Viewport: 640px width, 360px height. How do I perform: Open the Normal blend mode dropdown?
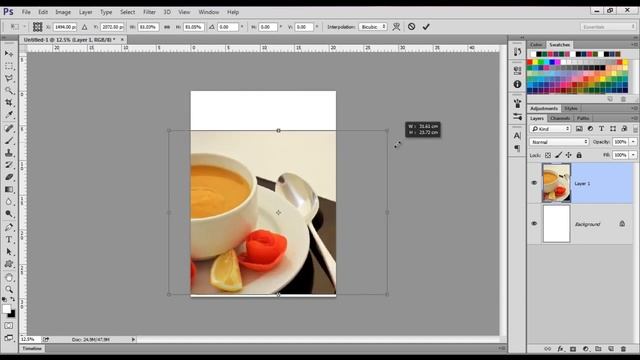[x=559, y=142]
